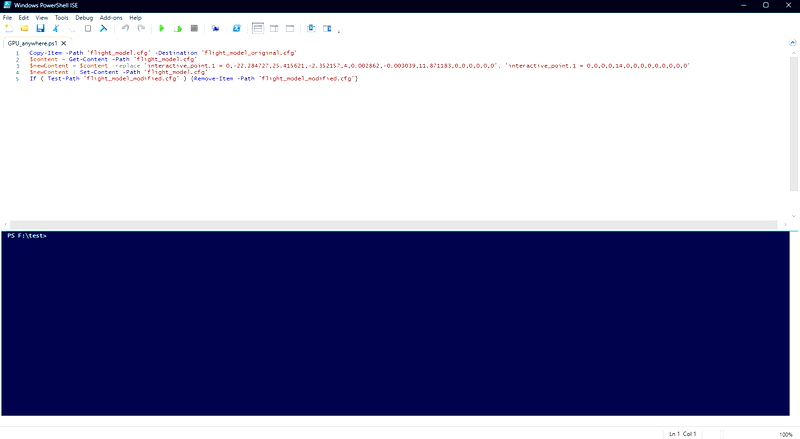Toggle Show Script Pane Top layout
This screenshot has width=800, height=439.
[x=258, y=29]
